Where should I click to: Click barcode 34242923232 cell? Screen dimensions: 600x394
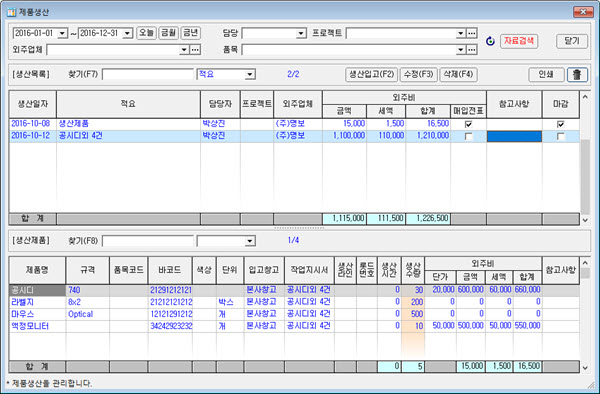point(170,326)
